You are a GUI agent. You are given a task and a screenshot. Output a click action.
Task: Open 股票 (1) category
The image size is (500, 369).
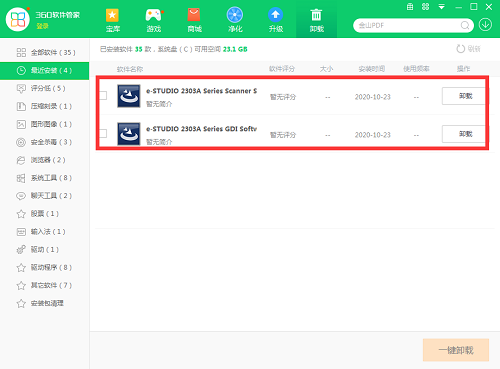point(45,214)
